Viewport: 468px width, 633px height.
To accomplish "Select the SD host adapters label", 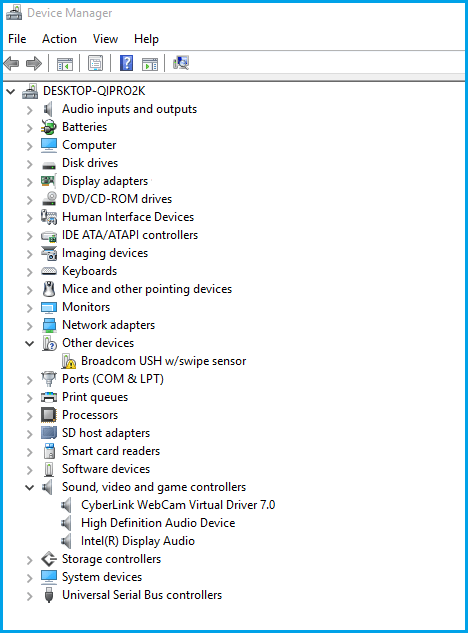I will tap(106, 433).
